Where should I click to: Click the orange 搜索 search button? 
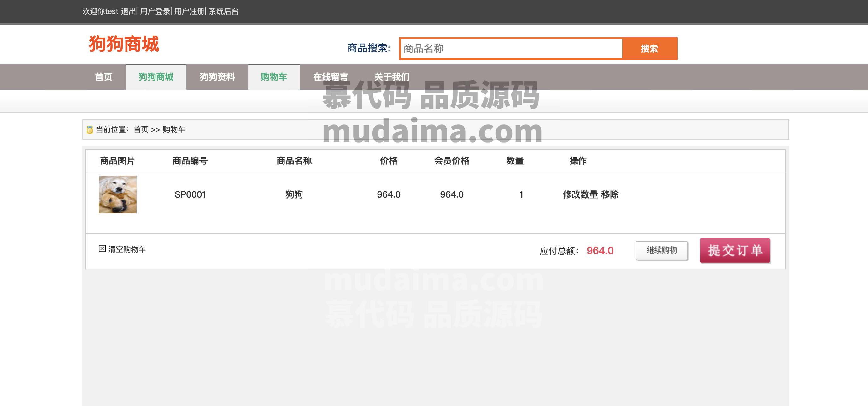pyautogui.click(x=649, y=49)
